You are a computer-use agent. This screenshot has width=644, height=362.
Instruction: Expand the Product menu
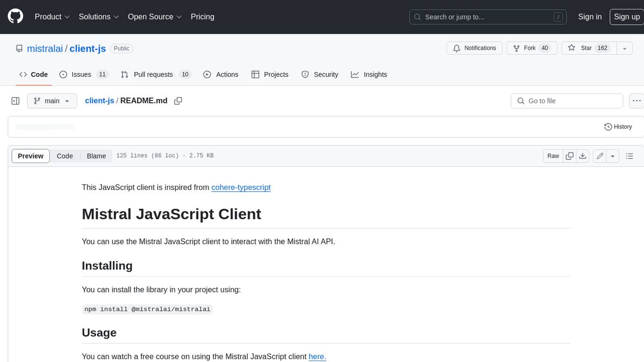point(52,17)
